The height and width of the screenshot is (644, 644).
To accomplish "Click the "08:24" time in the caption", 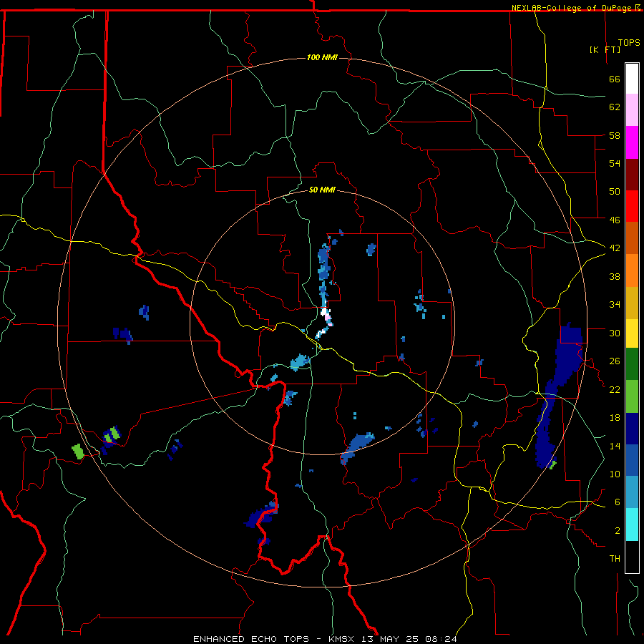I will coord(441,639).
